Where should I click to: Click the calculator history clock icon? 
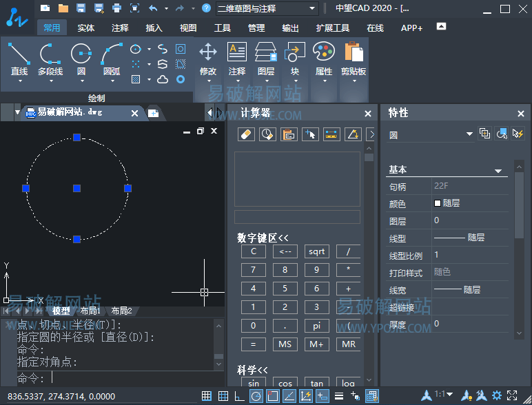pos(267,134)
